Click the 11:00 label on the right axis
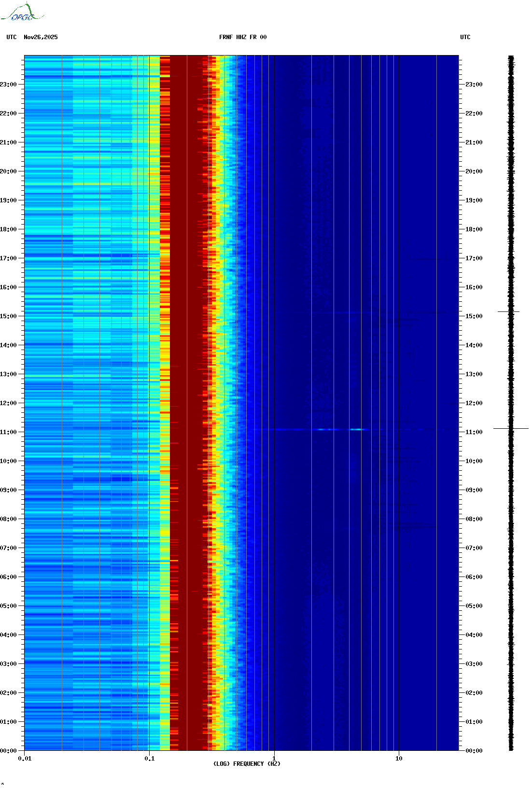This screenshot has height=789, width=532. 474,432
